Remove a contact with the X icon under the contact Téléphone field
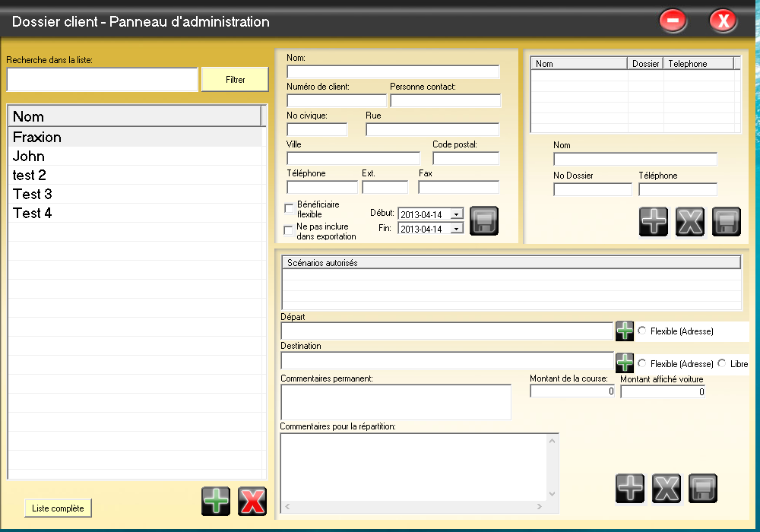This screenshot has height=532, width=760. 690,221
